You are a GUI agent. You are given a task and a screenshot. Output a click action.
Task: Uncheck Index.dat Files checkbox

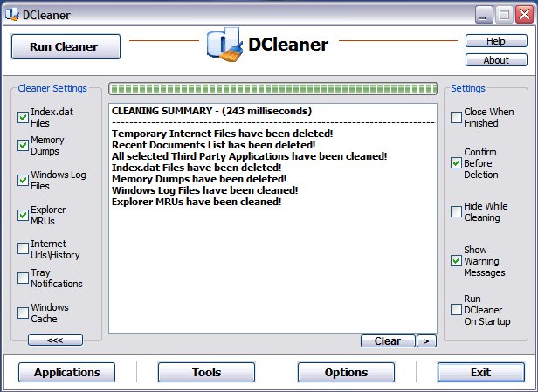(23, 117)
